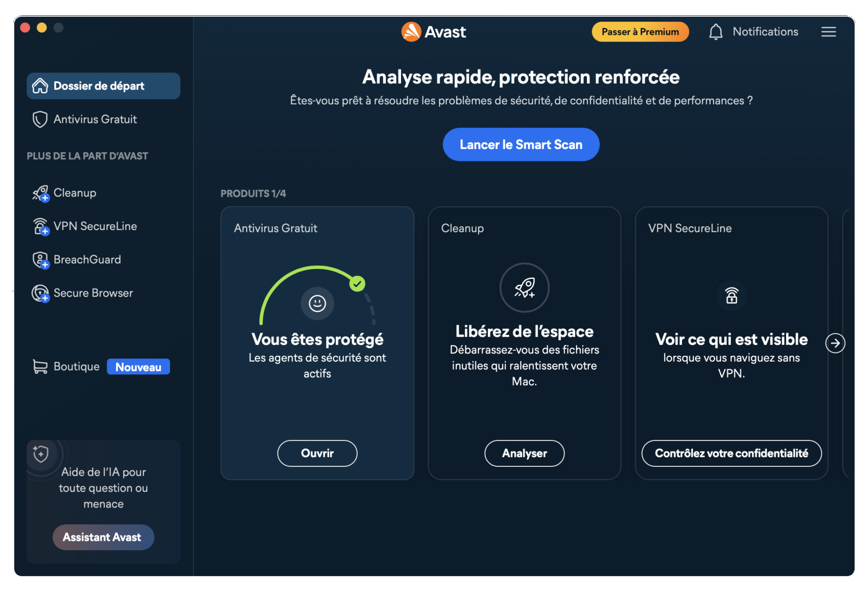The image size is (868, 592).
Task: Click the Avast logo icon
Action: (411, 32)
